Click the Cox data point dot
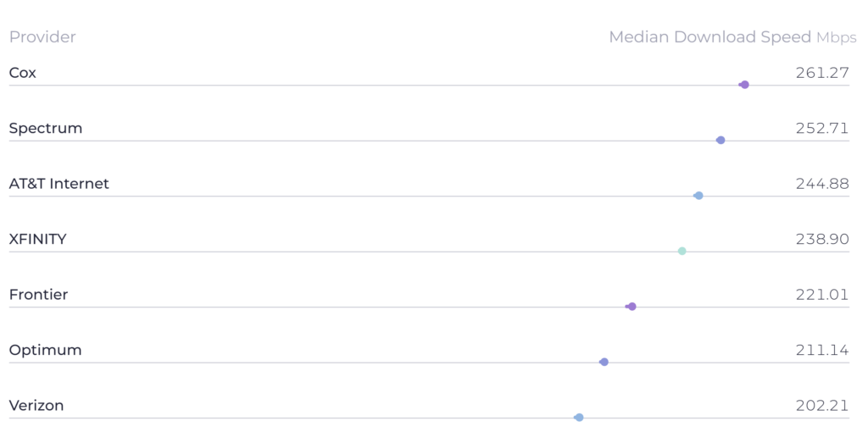Image resolution: width=868 pixels, height=432 pixels. [x=744, y=85]
